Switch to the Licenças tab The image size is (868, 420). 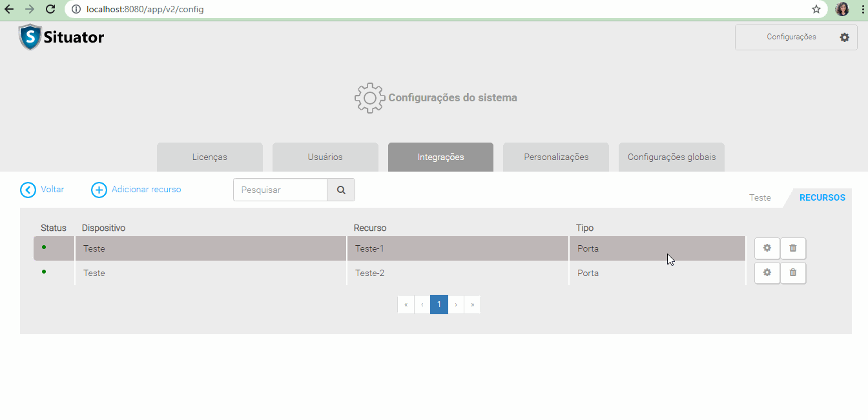pos(210,157)
